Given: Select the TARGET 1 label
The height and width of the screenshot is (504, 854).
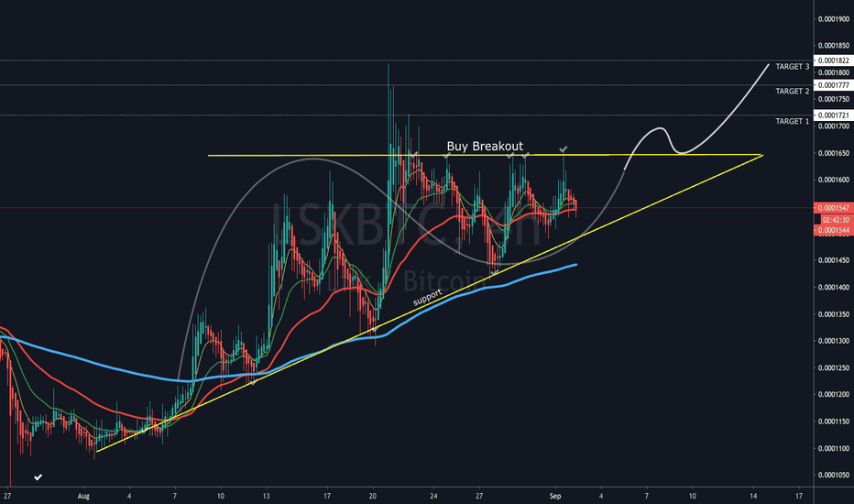Looking at the screenshot, I should (x=793, y=122).
